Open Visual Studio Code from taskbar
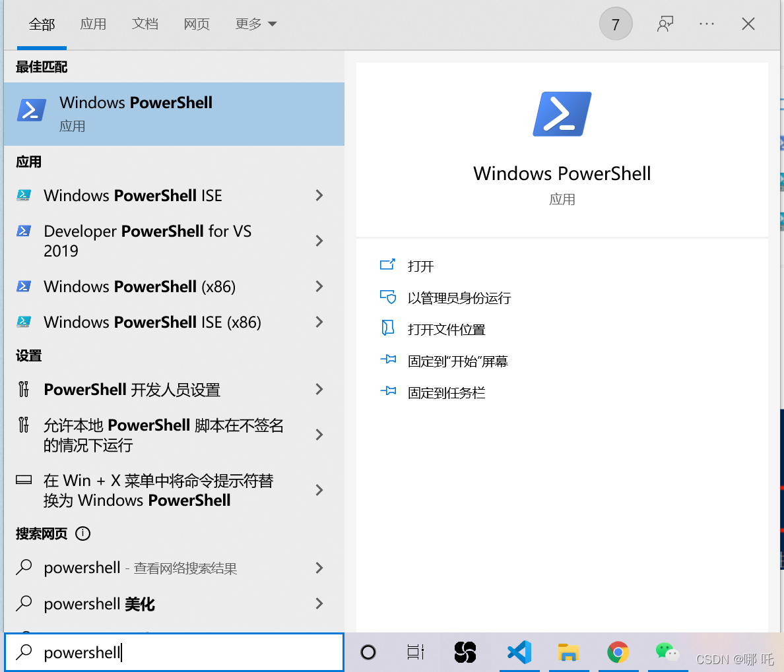Image resolution: width=784 pixels, height=672 pixels. point(519,652)
